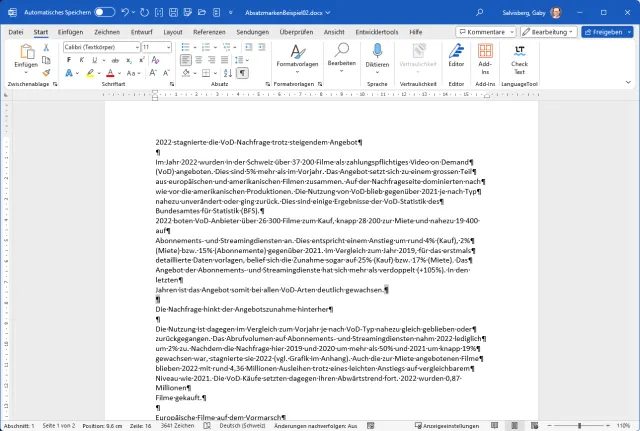This screenshot has height=431, width=640.
Task: Turn on the Automatisches Speichern switch
Action: tap(105, 13)
